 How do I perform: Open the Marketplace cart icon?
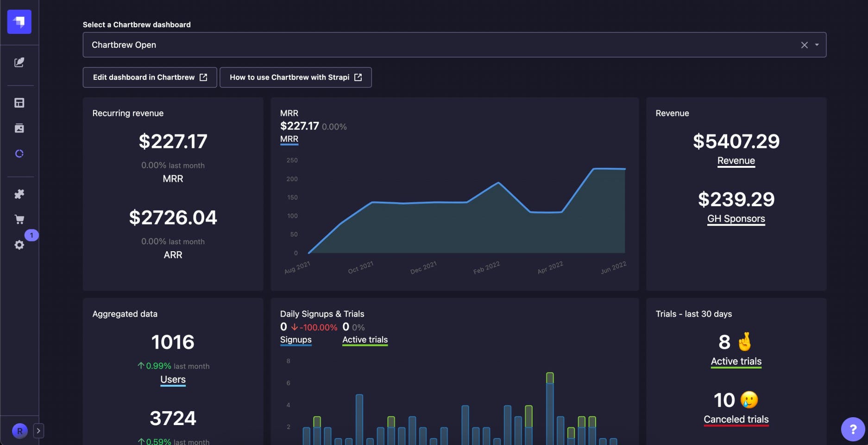click(x=19, y=219)
